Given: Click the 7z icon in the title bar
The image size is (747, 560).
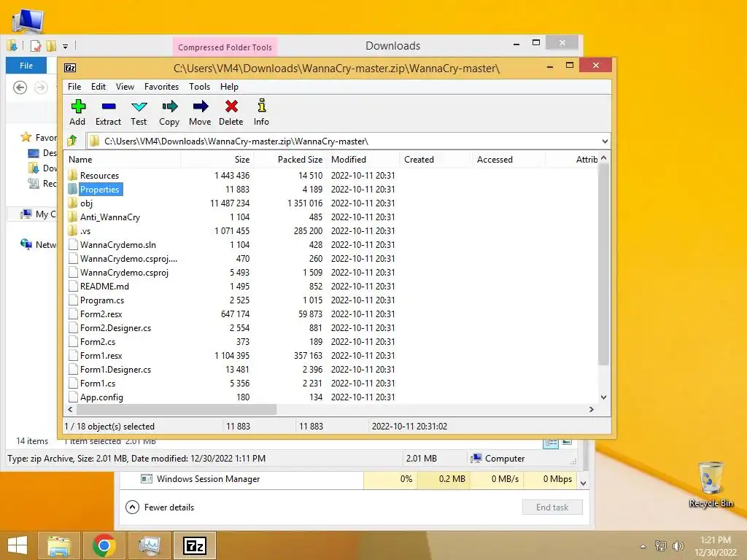Looking at the screenshot, I should (70, 68).
